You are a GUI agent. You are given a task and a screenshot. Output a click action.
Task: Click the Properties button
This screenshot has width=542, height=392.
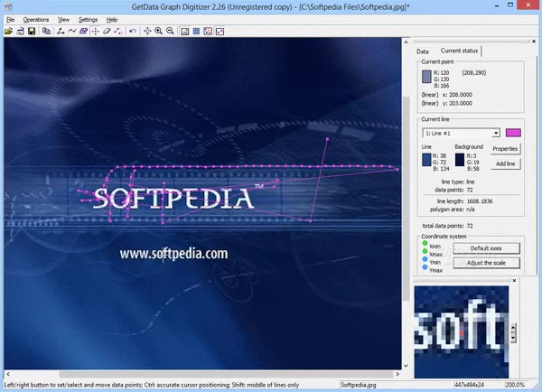point(505,148)
